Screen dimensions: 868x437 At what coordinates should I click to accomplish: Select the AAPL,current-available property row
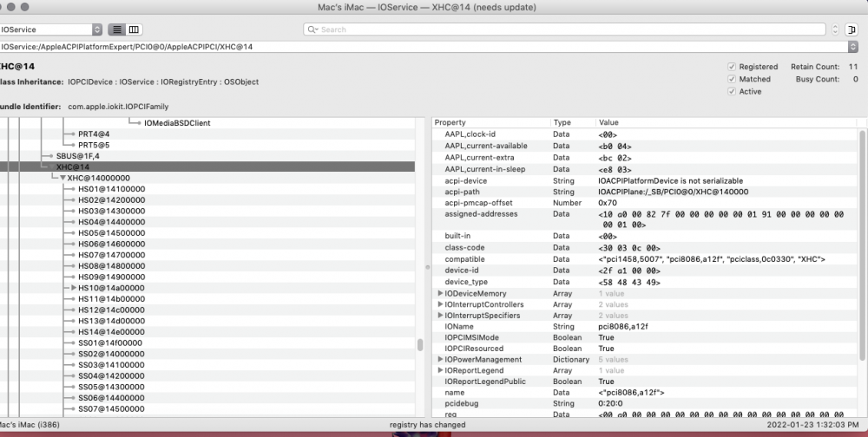pos(645,146)
